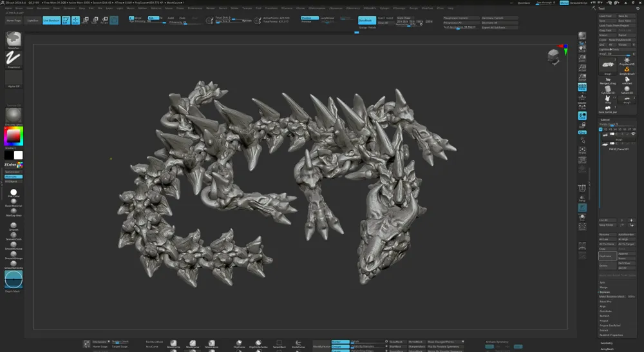
Task: Toggle visibility eye of first subtool
Action: (x=633, y=134)
